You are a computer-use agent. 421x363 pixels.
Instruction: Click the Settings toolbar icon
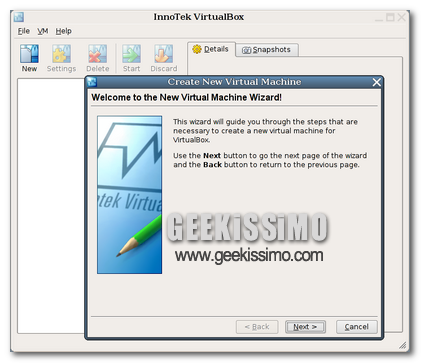point(61,54)
